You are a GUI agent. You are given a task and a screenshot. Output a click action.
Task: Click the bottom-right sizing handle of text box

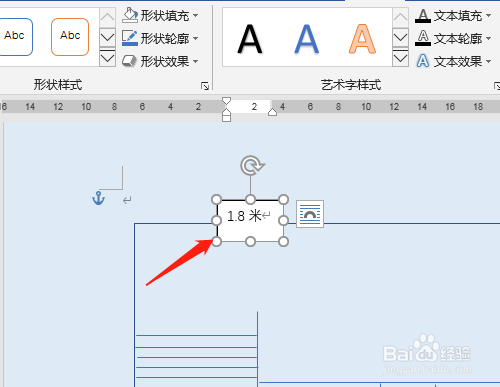283,241
